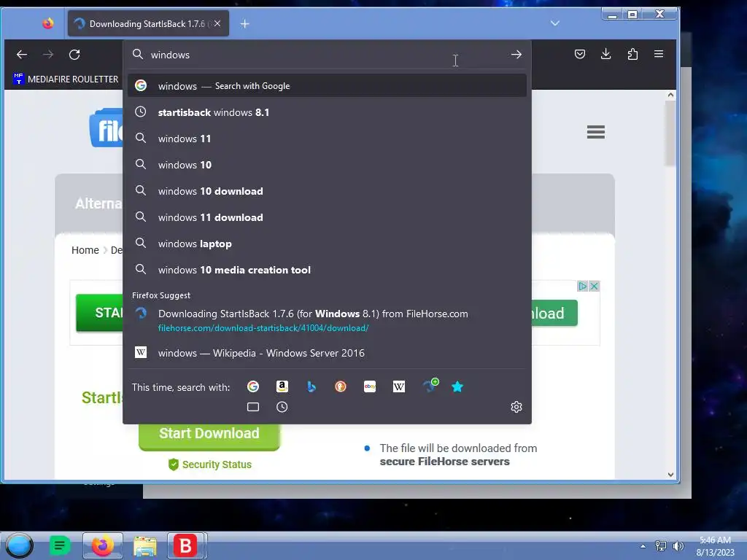
Task: Search open tabs icon
Action: tap(253, 407)
